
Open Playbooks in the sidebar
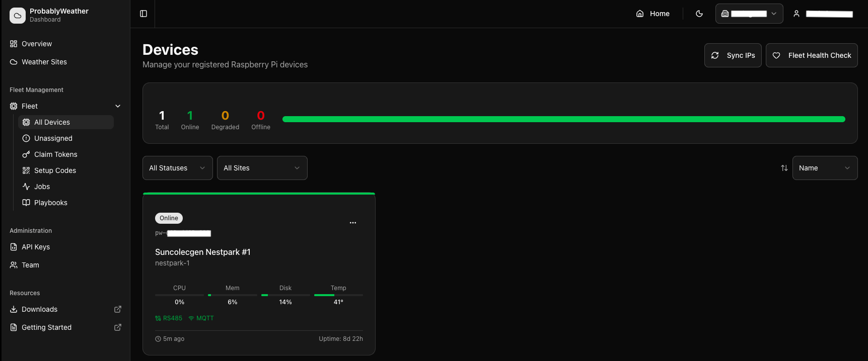point(50,203)
